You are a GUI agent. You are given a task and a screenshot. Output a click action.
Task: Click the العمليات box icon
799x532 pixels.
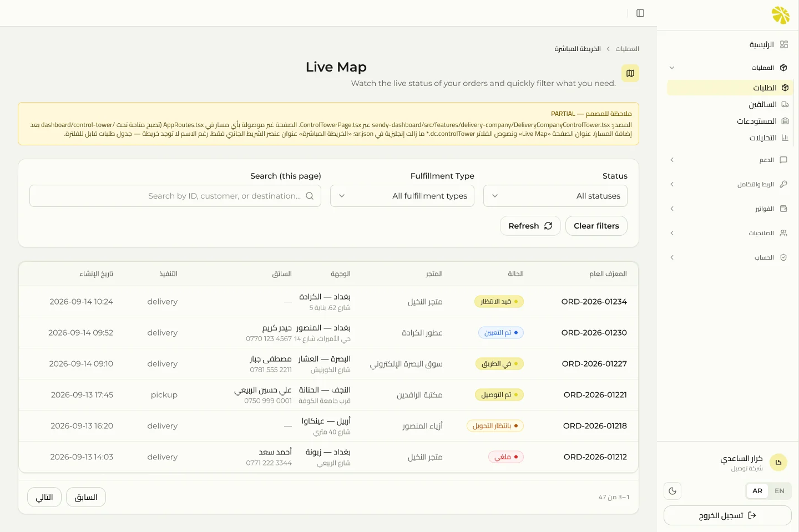point(783,68)
